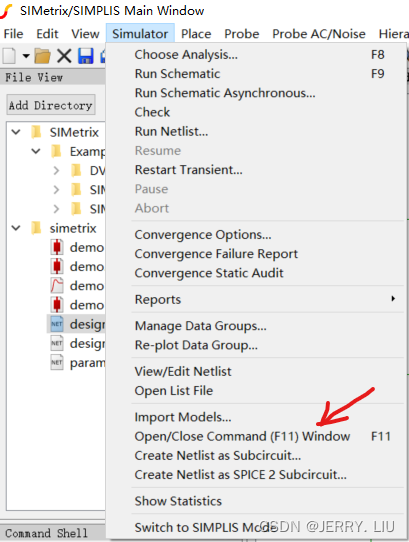
Task: Open the dropdown arrow beside new document
Action: (x=26, y=56)
